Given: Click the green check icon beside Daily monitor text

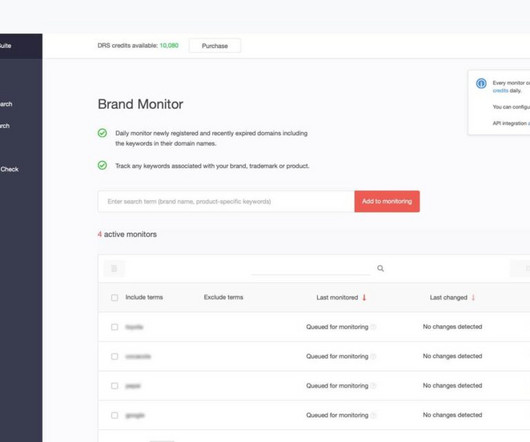Looking at the screenshot, I should [102, 133].
